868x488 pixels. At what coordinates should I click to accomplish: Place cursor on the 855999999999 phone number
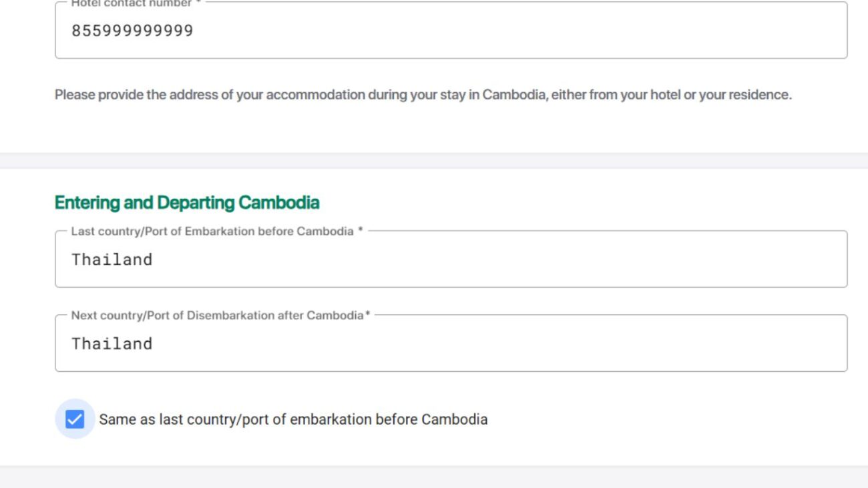(x=132, y=31)
